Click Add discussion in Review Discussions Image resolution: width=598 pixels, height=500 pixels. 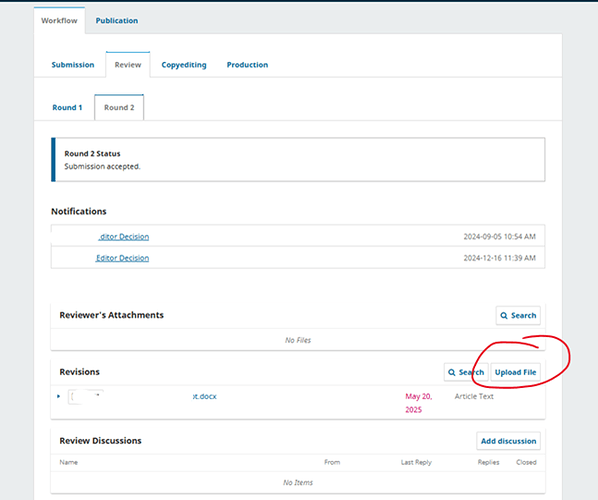(x=508, y=441)
